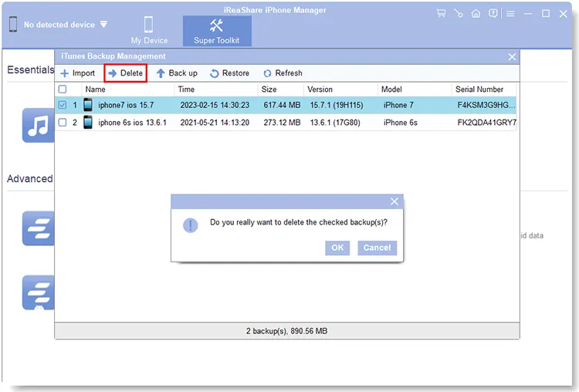Open the hamburger menu icon
The height and width of the screenshot is (392, 579).
[511, 14]
